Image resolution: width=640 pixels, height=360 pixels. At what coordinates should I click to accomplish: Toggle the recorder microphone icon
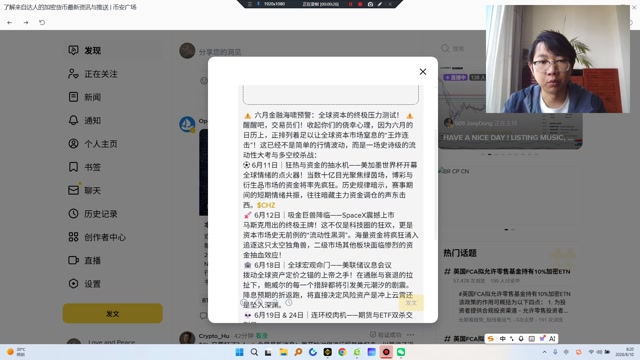tap(258, 4)
